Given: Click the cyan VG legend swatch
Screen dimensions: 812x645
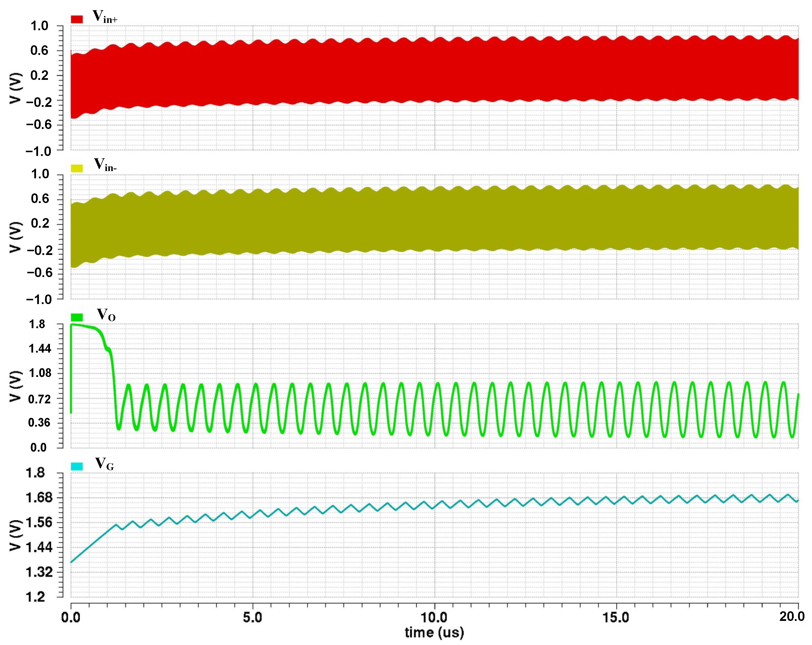Looking at the screenshot, I should tap(76, 466).
